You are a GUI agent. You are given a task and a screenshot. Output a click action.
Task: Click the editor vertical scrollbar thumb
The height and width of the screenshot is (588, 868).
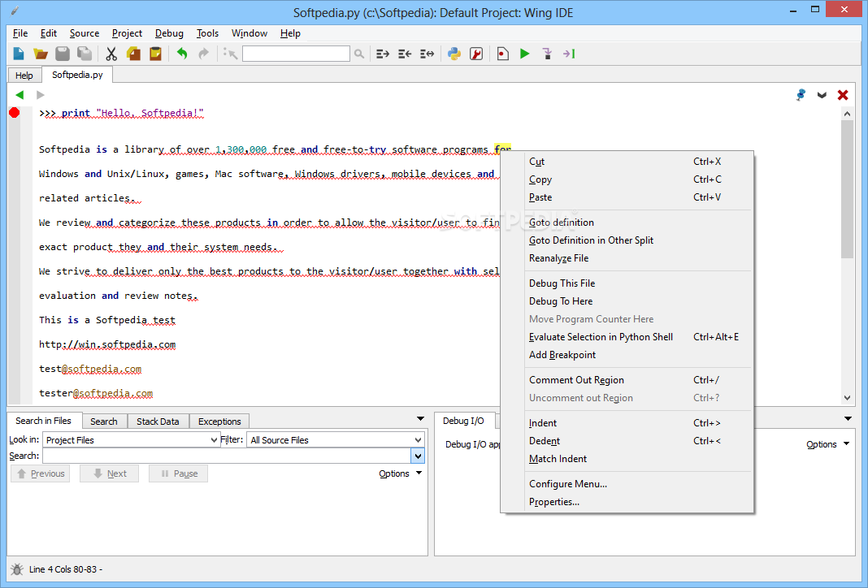tap(847, 189)
